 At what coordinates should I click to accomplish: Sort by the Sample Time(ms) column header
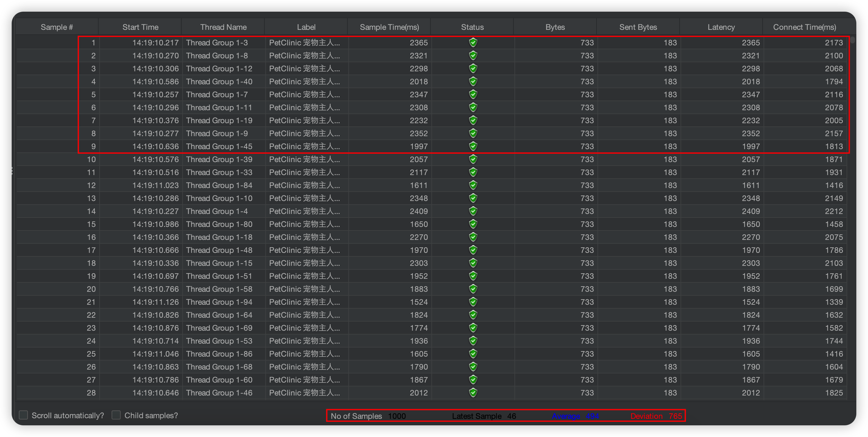tap(389, 27)
